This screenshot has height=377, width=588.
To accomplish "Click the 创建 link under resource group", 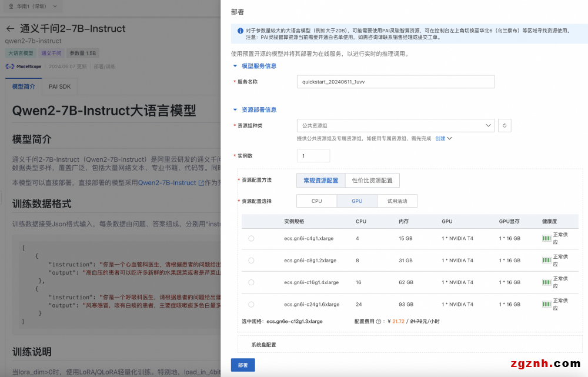I will pos(440,138).
